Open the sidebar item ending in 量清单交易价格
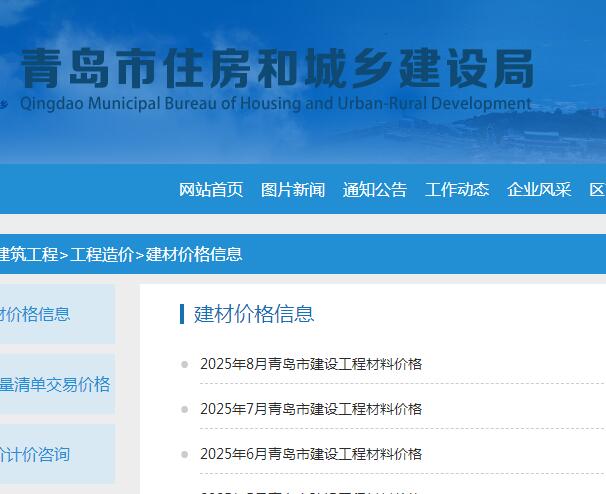The image size is (606, 494). tap(57, 384)
